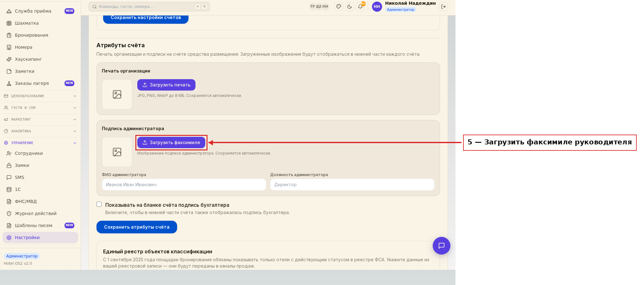This screenshot has width=644, height=285.
Task: Open the chat support bubble
Action: tap(442, 246)
